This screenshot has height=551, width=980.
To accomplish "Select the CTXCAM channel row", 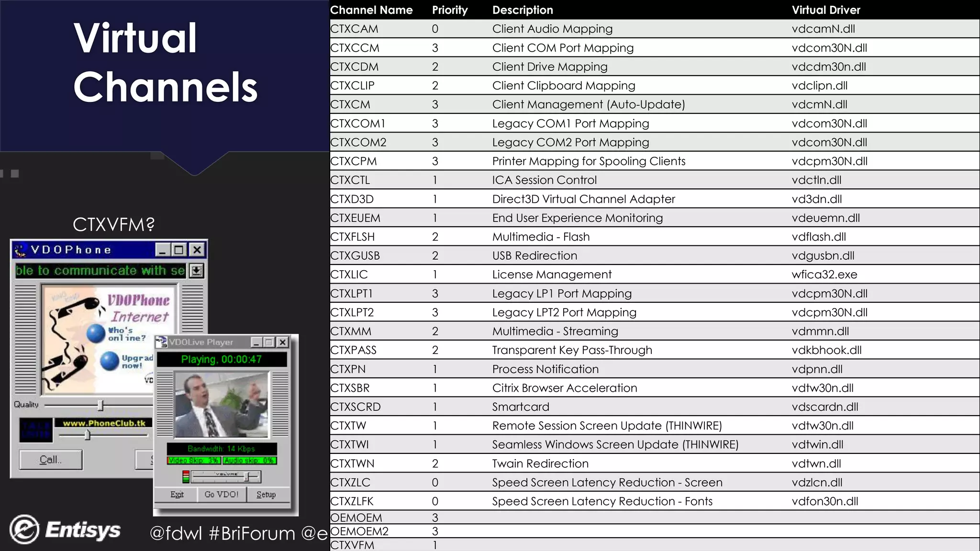I will [x=655, y=29].
